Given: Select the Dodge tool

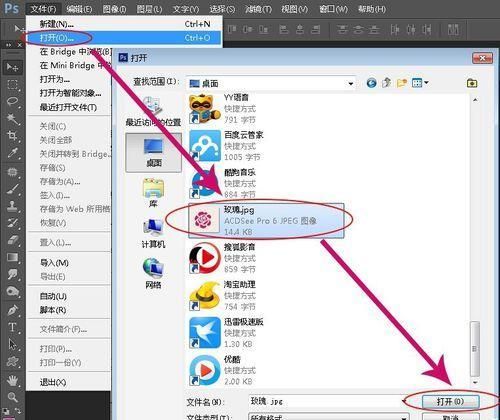Looking at the screenshot, I should (13, 292).
